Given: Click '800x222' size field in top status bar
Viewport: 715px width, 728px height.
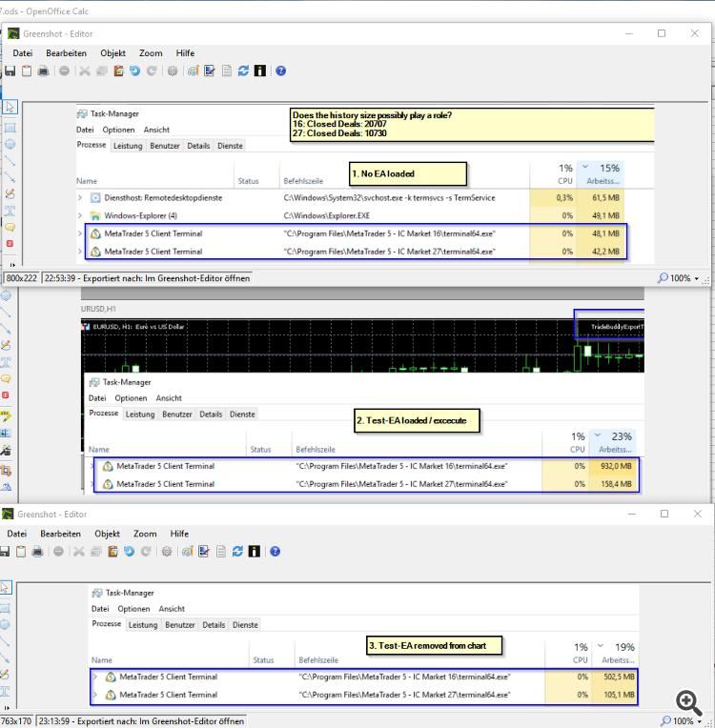Looking at the screenshot, I should coord(21,278).
